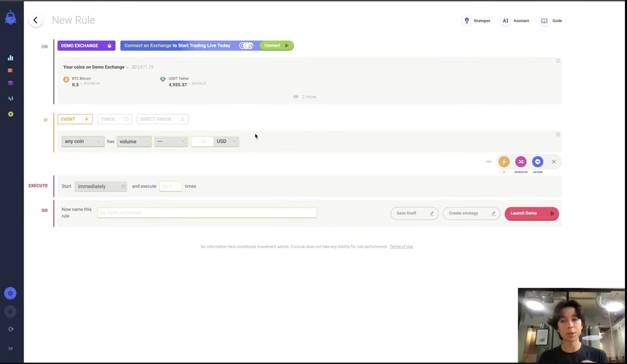Open the Strategies menu item

477,21
